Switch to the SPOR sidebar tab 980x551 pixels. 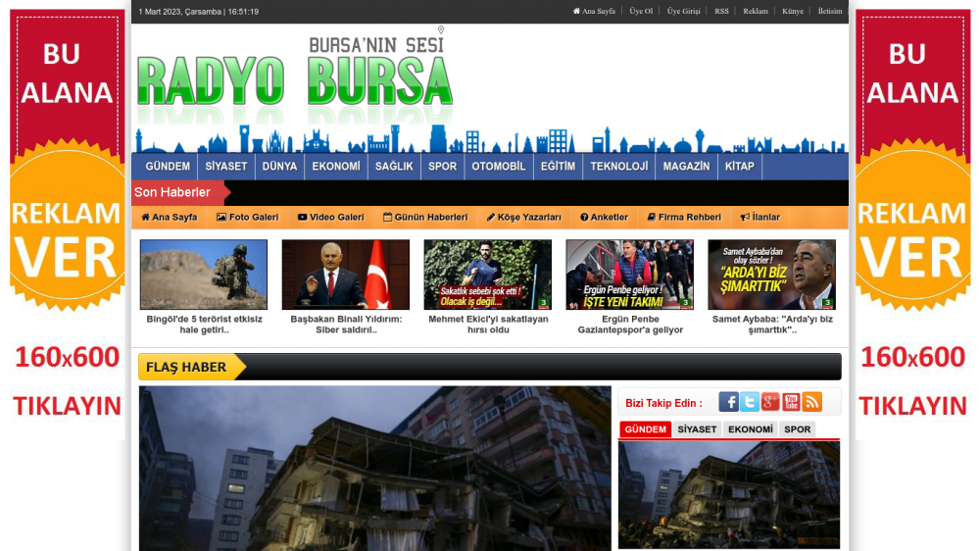tap(798, 429)
